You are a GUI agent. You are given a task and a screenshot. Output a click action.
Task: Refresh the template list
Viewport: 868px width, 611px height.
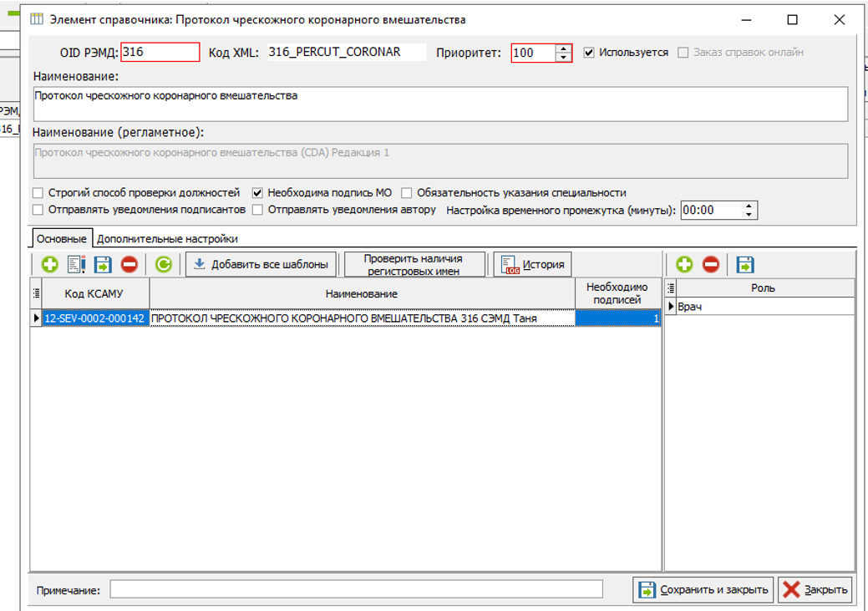(163, 264)
